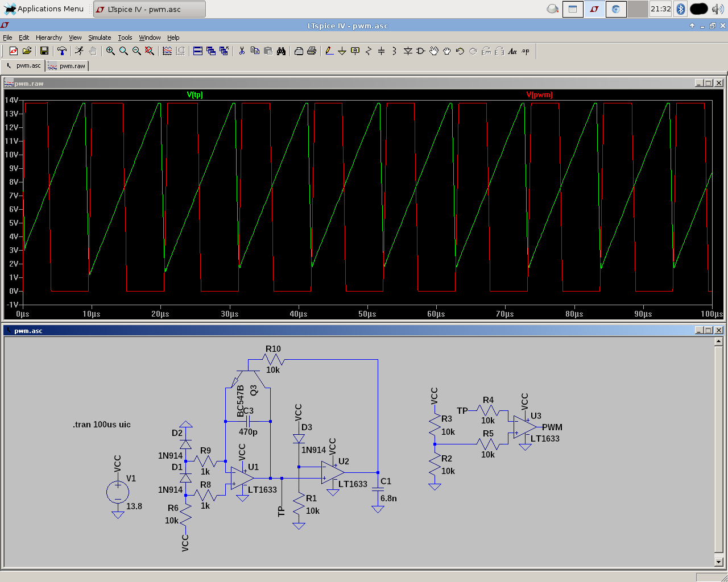This screenshot has width=728, height=582.
Task: Click the PWM net label
Action: (x=552, y=427)
